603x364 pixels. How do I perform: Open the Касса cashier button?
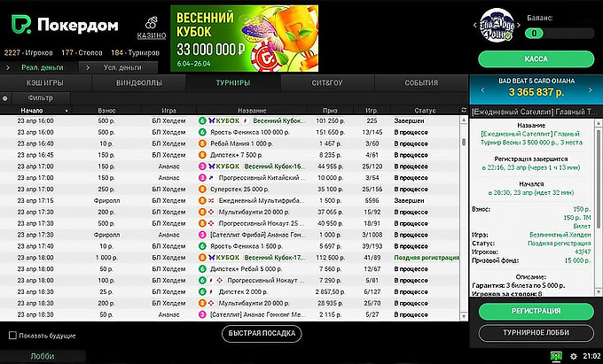[x=536, y=59]
